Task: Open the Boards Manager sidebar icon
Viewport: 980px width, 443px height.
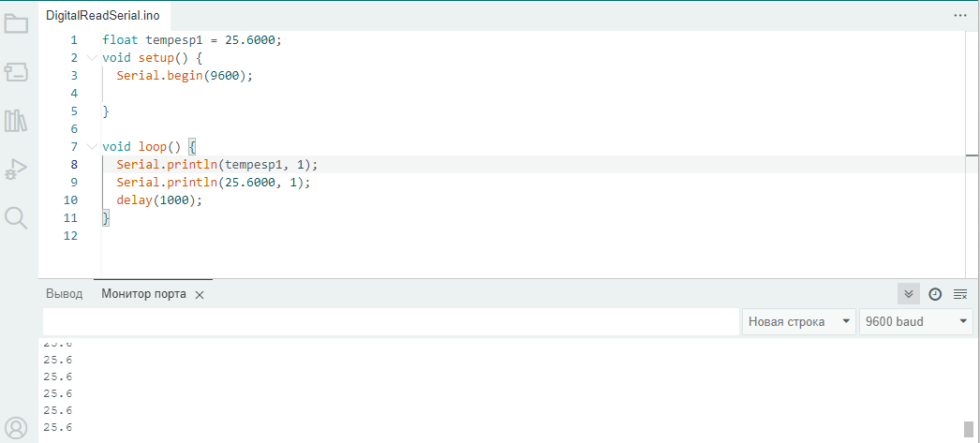Action: (16, 72)
